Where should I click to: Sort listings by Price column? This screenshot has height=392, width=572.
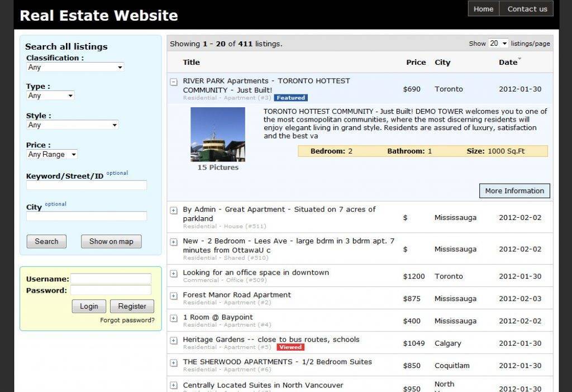[416, 63]
